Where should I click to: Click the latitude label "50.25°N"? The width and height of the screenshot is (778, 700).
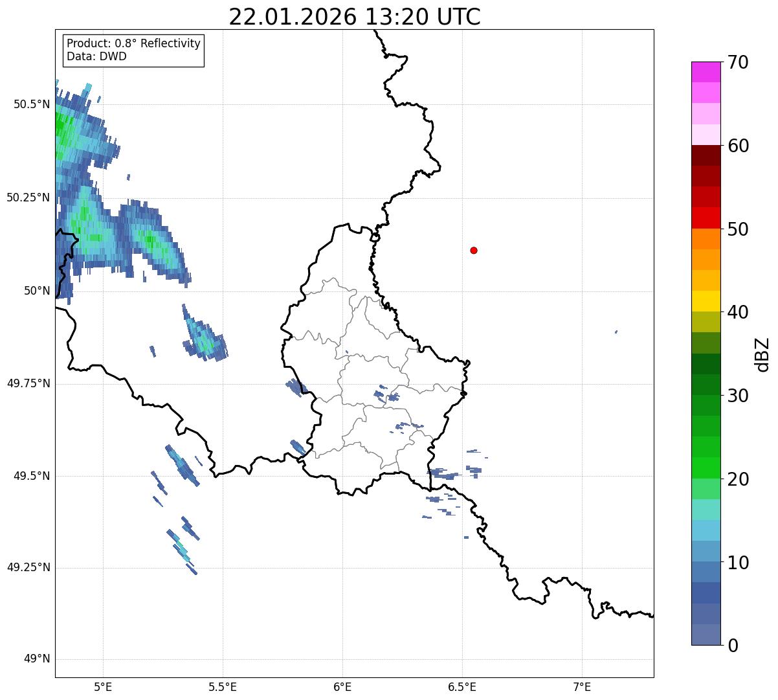(x=28, y=198)
